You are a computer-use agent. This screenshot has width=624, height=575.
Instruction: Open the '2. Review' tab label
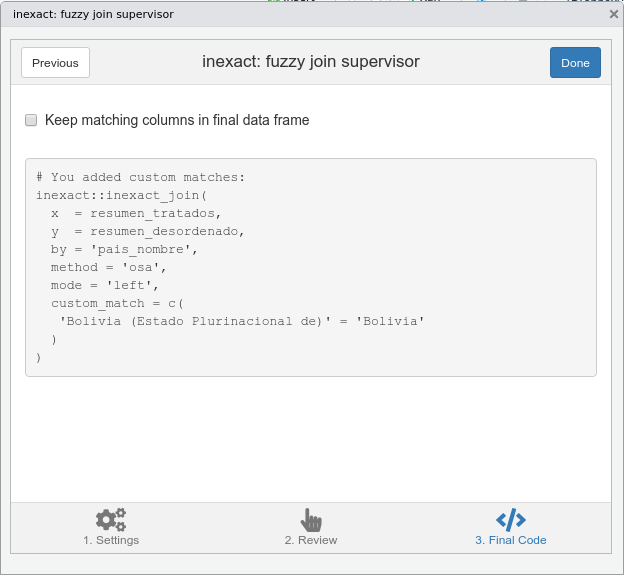pyautogui.click(x=311, y=540)
